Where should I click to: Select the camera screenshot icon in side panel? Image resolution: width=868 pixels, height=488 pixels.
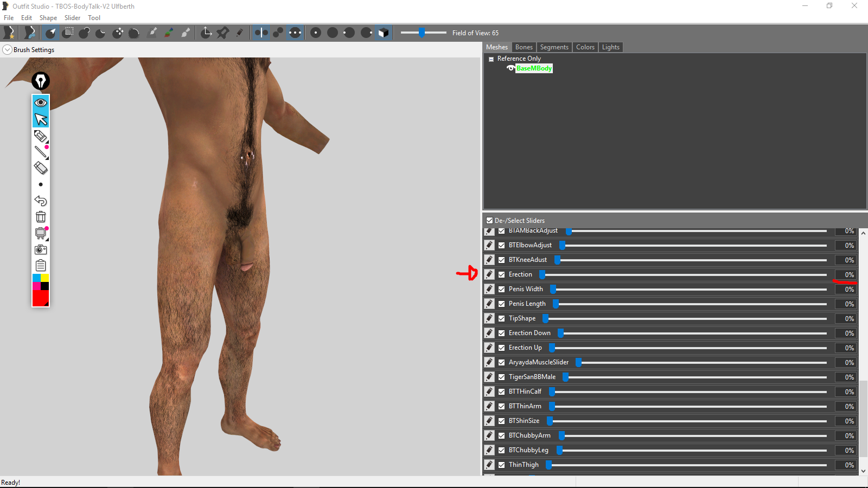(41, 249)
